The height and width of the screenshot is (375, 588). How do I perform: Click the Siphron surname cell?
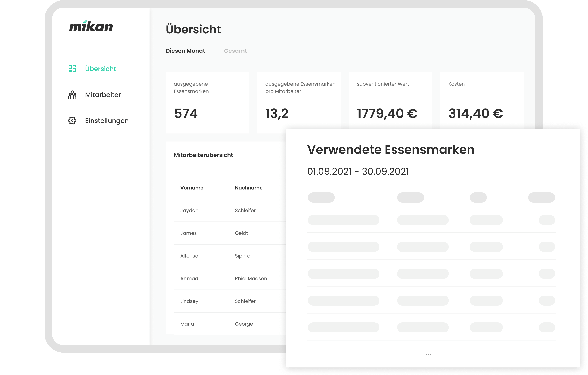[244, 256]
